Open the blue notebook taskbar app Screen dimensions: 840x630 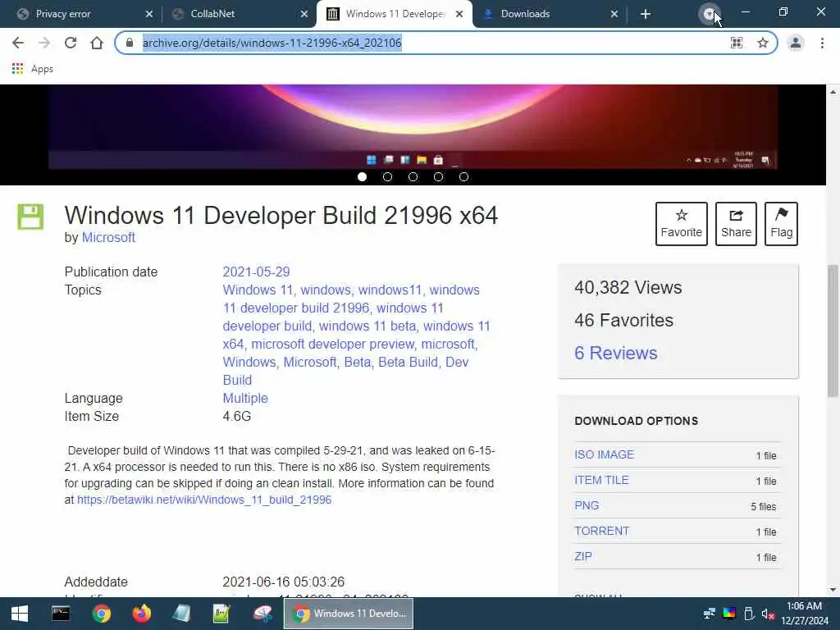(x=181, y=614)
